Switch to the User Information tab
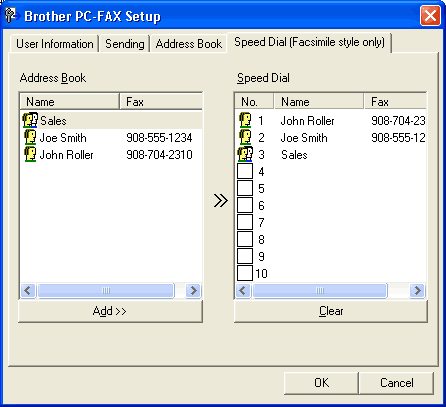446x407 pixels. (55, 44)
